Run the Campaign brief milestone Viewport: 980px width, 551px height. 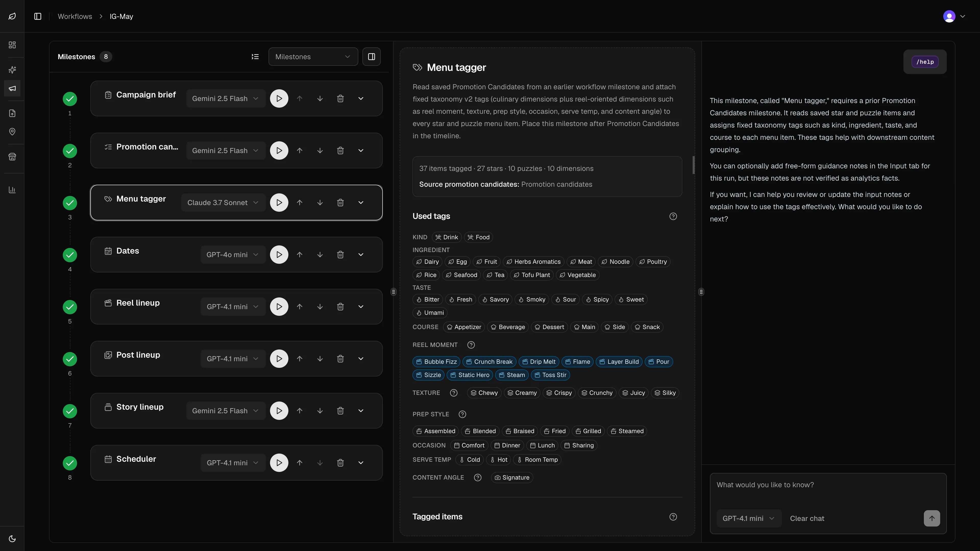click(279, 98)
